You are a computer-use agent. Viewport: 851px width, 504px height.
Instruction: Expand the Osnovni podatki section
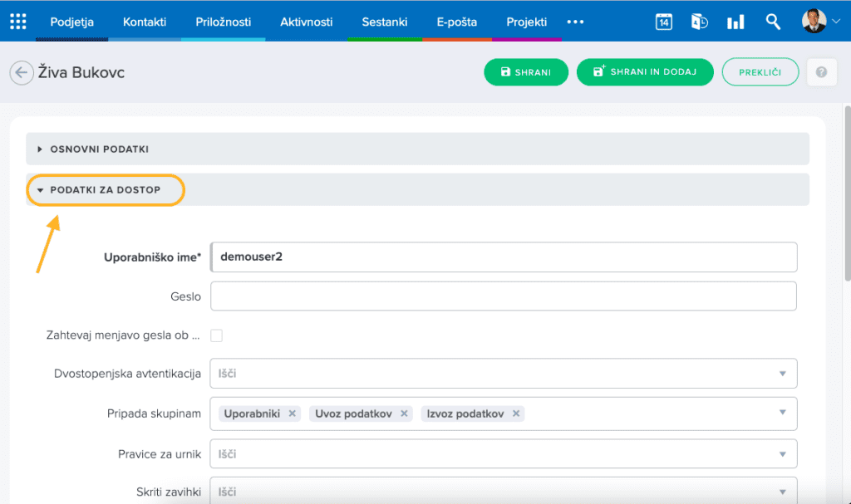click(x=100, y=149)
